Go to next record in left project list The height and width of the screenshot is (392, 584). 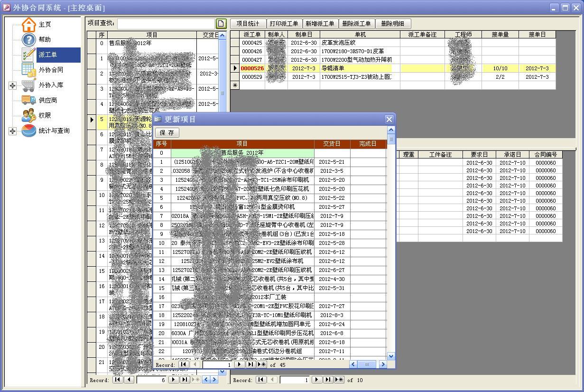pos(174,380)
